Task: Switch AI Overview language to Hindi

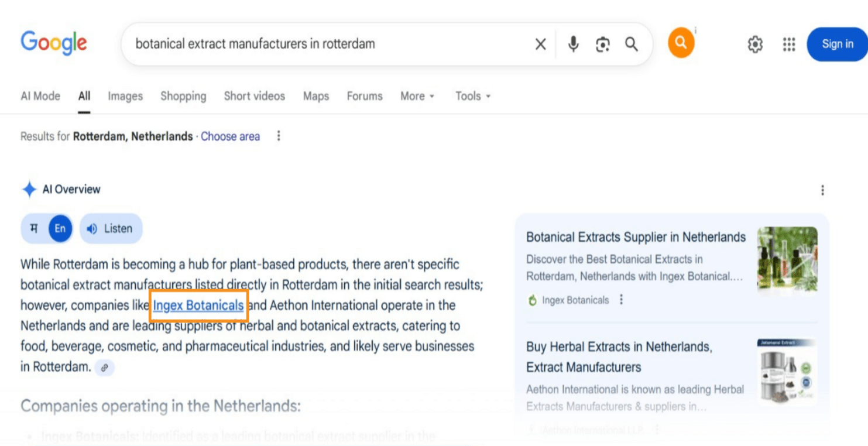Action: pos(34,228)
